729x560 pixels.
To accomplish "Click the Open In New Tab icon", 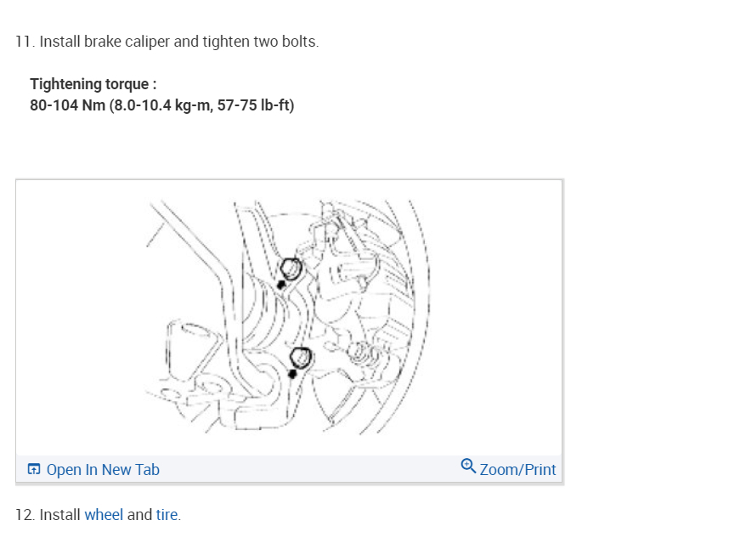I will tap(34, 469).
